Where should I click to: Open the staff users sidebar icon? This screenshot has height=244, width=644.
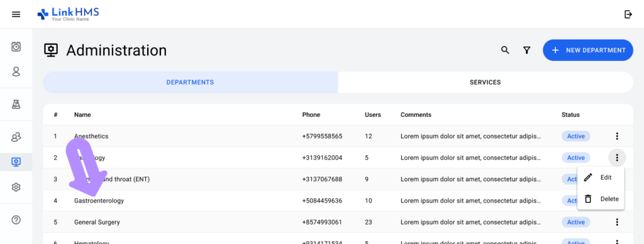pos(16,137)
